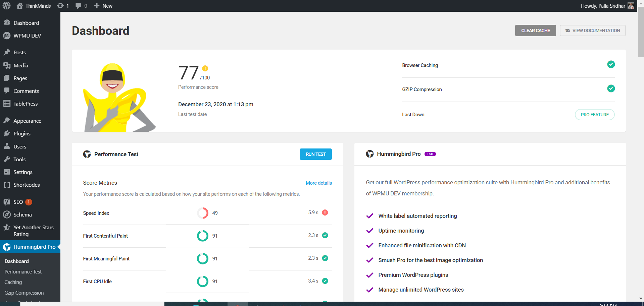
Task: Click First Meaningful Paint check icon
Action: tap(325, 258)
